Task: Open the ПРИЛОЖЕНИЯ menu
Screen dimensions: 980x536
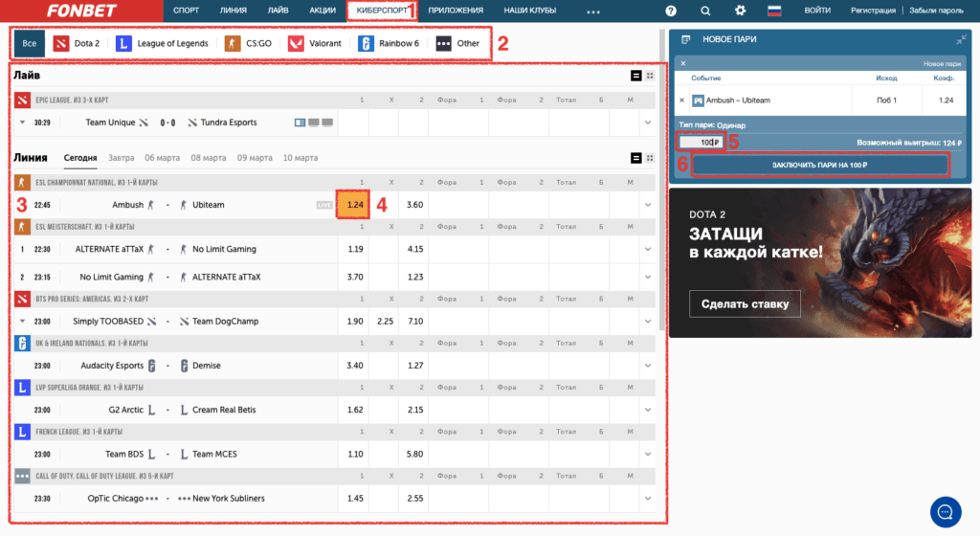Action: (x=456, y=11)
